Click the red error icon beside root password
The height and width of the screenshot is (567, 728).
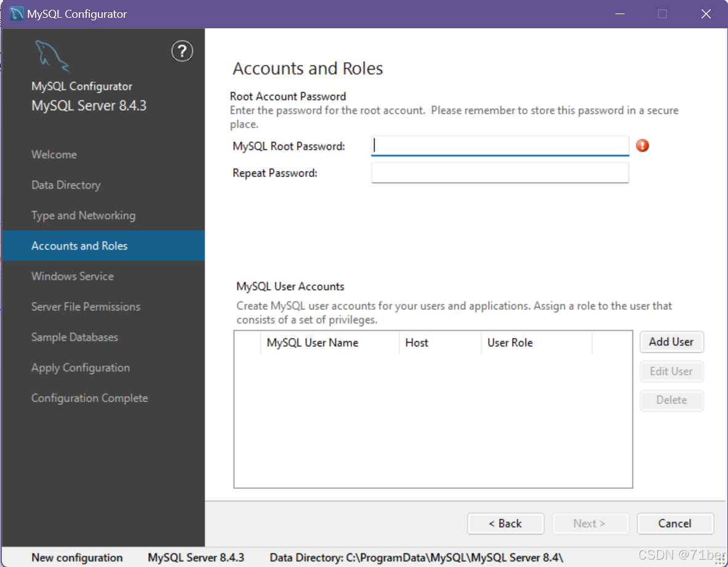point(642,146)
